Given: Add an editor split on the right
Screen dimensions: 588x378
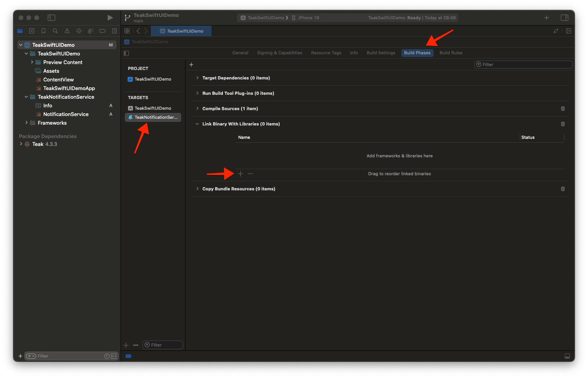Looking at the screenshot, I should coord(568,31).
